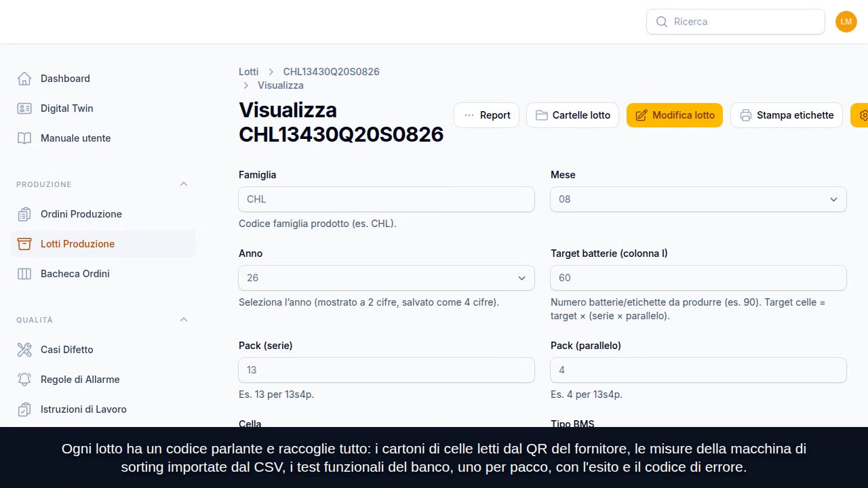Click the printer icon on Stampa etichette
This screenshot has height=488, width=868.
(746, 115)
